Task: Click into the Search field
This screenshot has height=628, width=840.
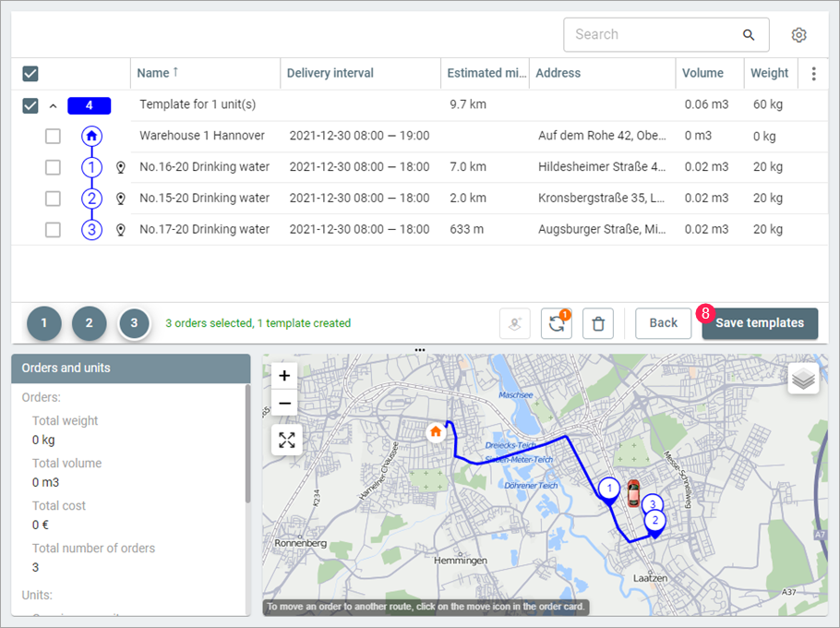Action: pos(655,35)
